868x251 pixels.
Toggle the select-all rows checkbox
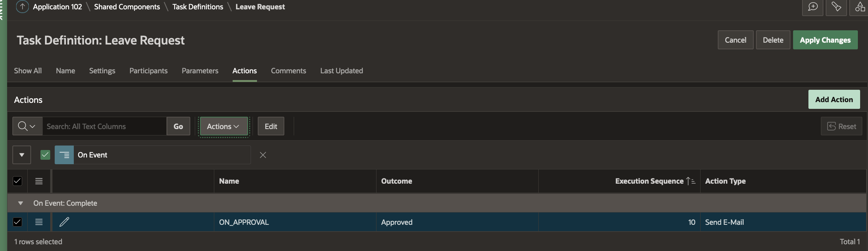(x=17, y=181)
